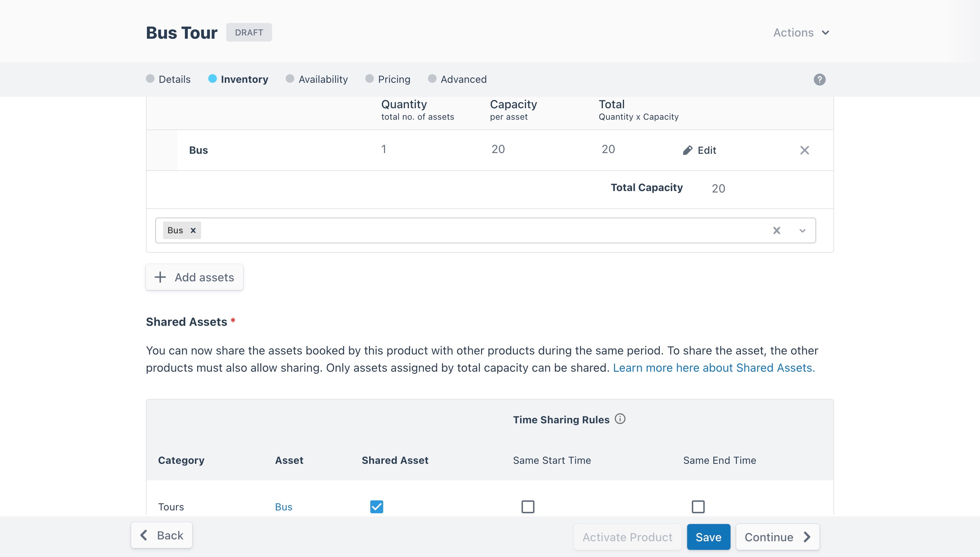Click the Quantity column header
Viewport: 980px width, 557px height.
tap(404, 104)
